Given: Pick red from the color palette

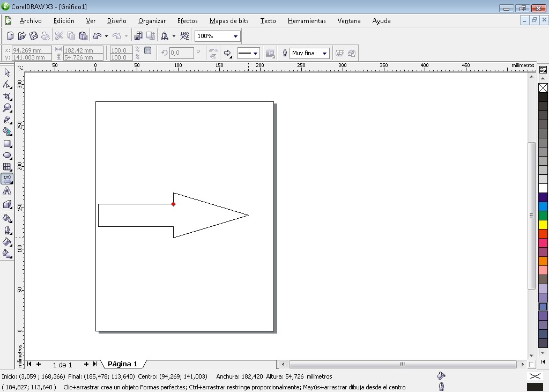Looking at the screenshot, I should point(544,233).
